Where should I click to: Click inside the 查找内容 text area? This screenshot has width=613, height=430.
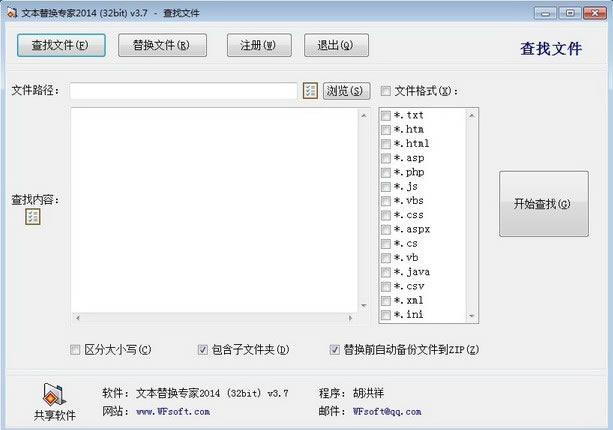tap(214, 210)
